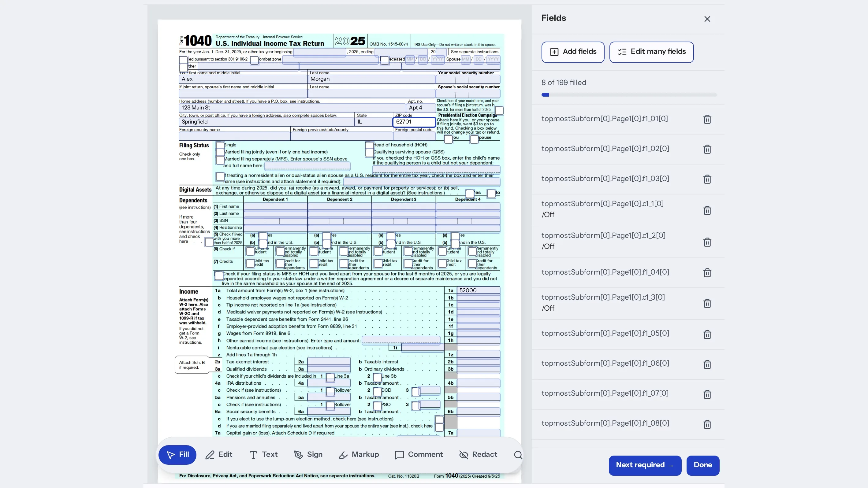Viewport: 868px width, 488px height.
Task: Delete checkbox field c1_3[0] with trash icon
Action: [707, 303]
